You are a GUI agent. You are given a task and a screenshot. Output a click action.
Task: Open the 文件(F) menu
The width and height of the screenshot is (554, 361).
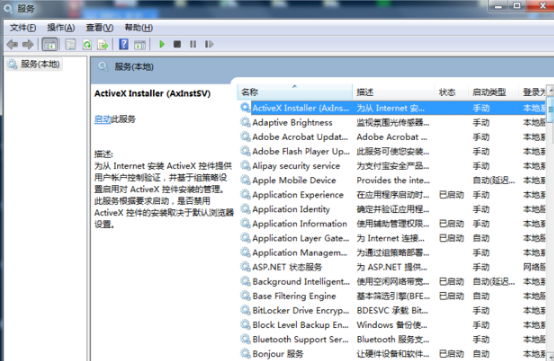[x=23, y=28]
